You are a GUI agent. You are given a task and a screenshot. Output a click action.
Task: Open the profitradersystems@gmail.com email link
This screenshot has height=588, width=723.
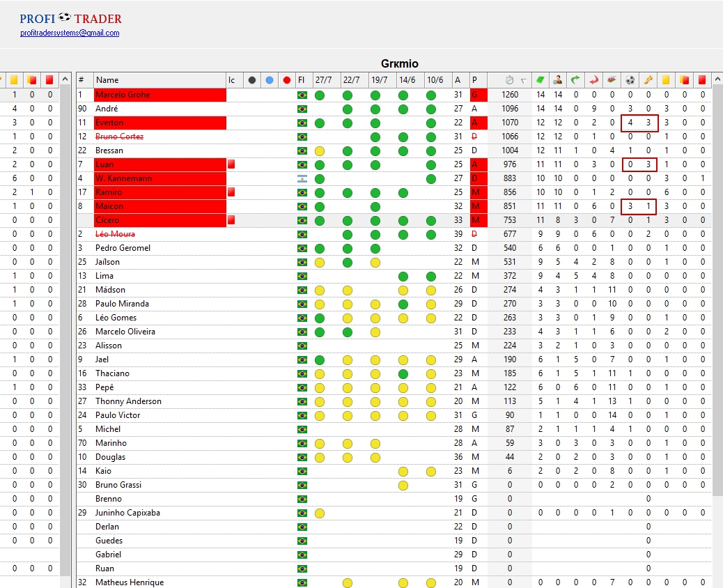[x=70, y=33]
